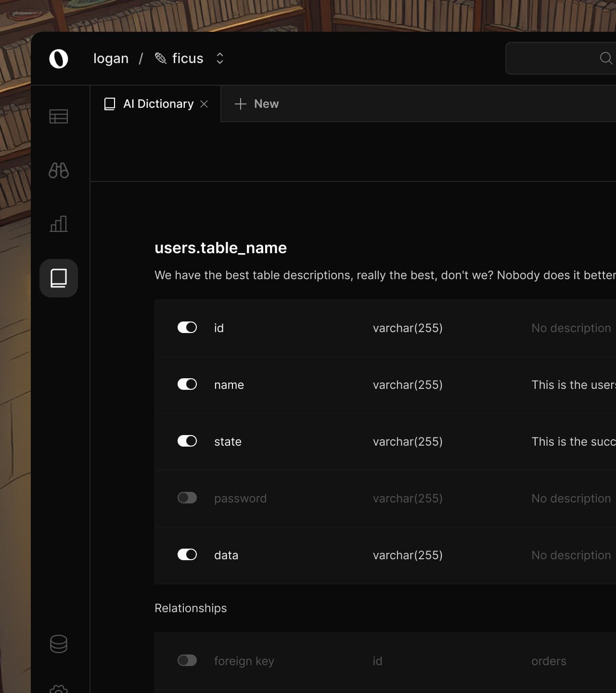616x693 pixels.
Task: Edit the name column description
Action: 574,385
